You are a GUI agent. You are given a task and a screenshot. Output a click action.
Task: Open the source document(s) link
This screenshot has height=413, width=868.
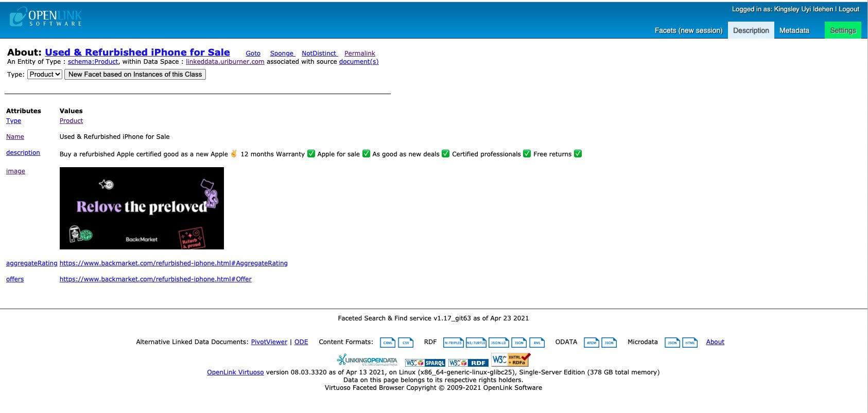[358, 61]
